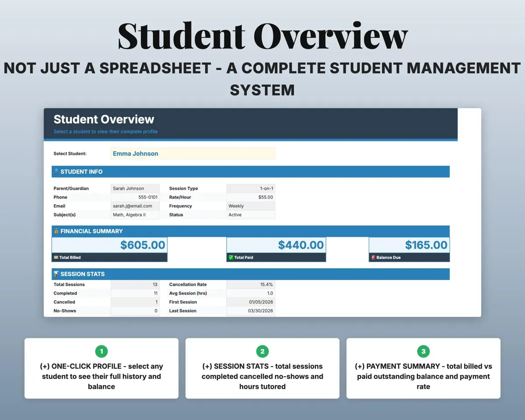The height and width of the screenshot is (420, 525).
Task: Click the SESSION STATS section header text
Action: [x=83, y=274]
